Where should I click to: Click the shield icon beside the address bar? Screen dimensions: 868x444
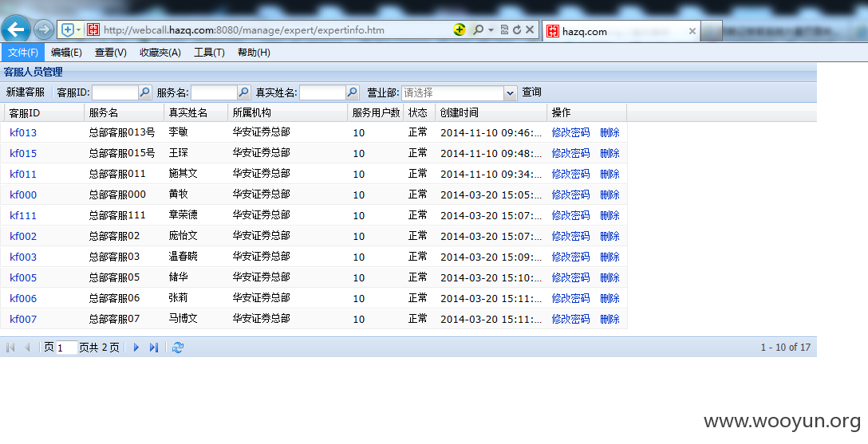67,29
